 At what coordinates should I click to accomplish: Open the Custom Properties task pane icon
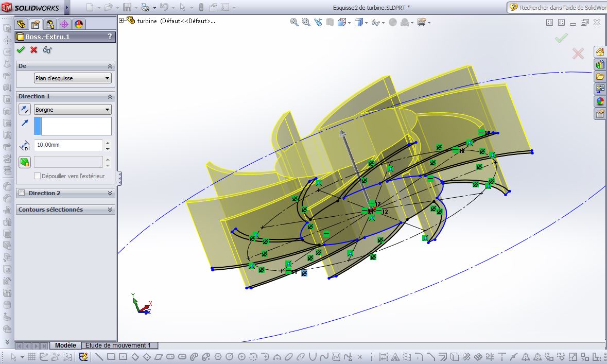[x=600, y=114]
